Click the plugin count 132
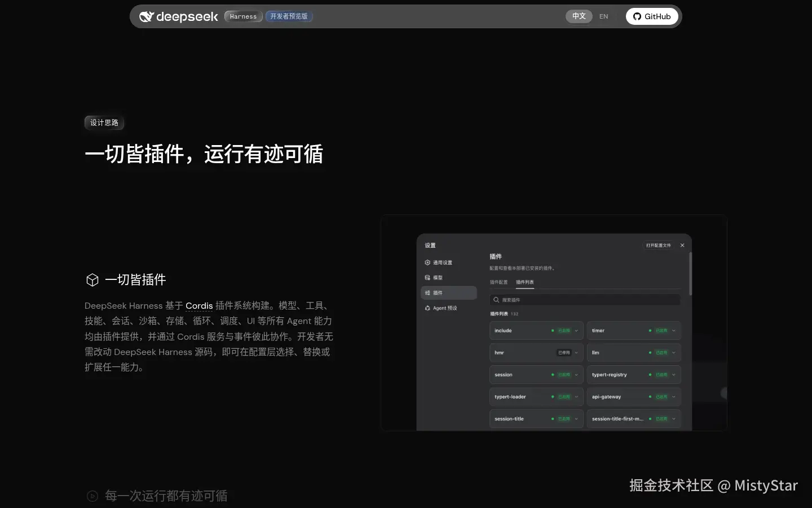The height and width of the screenshot is (508, 812). click(x=514, y=314)
